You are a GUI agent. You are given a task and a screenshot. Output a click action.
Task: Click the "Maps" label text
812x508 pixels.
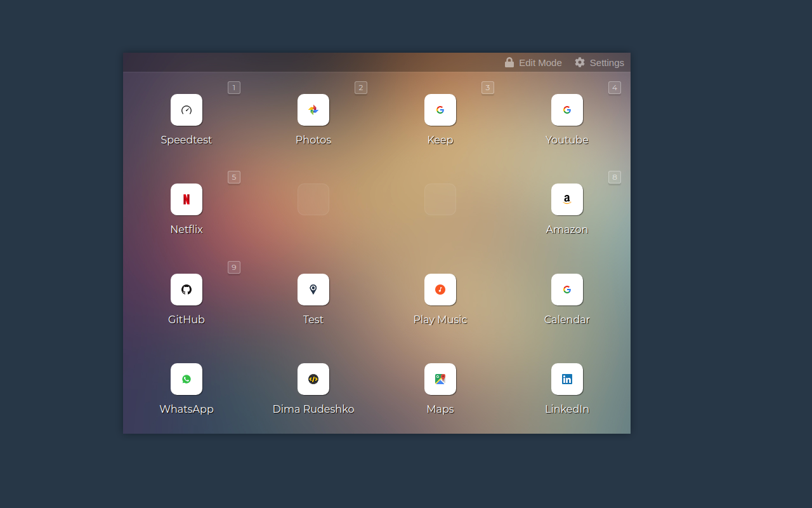click(440, 410)
